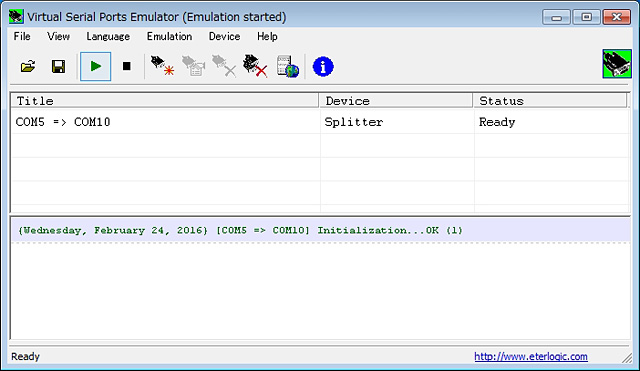The width and height of the screenshot is (640, 371).
Task: Open the File menu
Action: [x=22, y=36]
